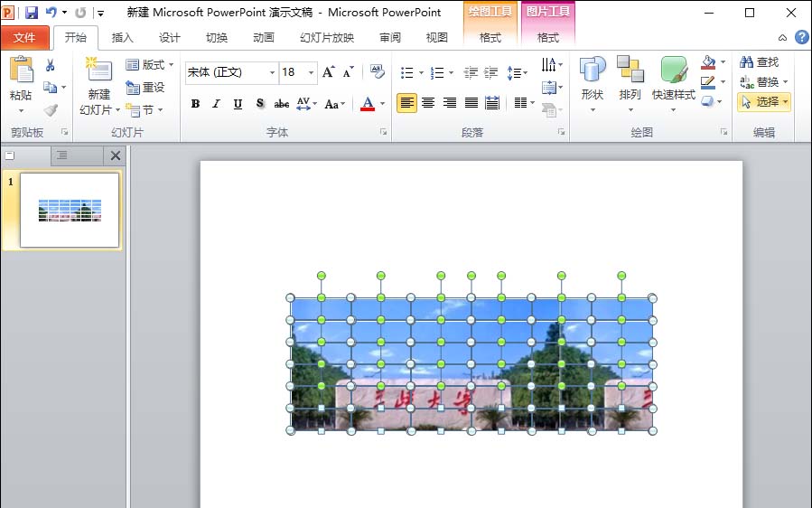
Task: Click the Convert to SmartArt icon
Action: tap(549, 110)
